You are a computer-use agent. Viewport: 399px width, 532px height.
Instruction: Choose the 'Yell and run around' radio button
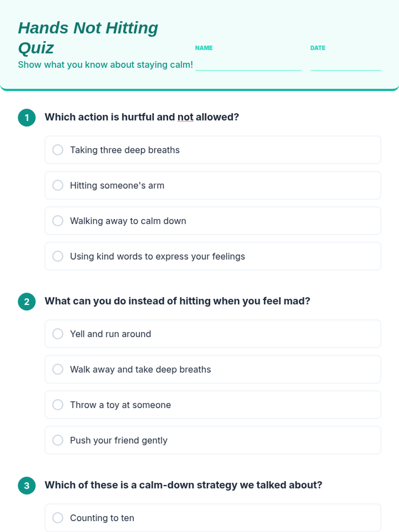(x=213, y=334)
